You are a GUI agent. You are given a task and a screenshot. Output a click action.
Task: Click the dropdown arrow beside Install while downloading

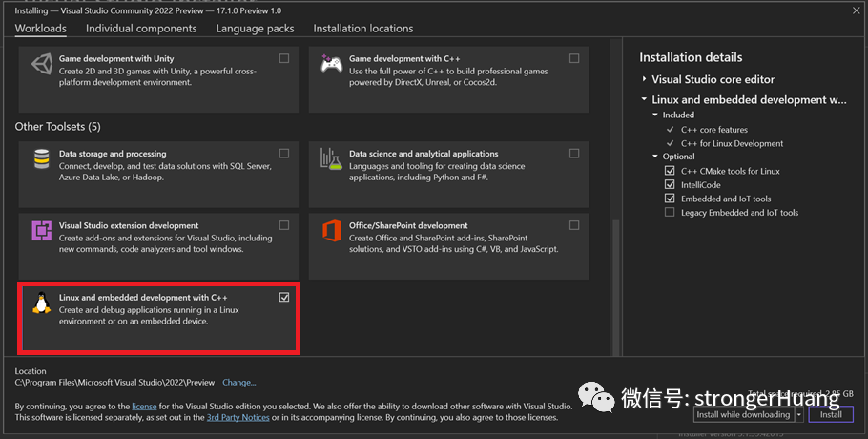(x=798, y=414)
